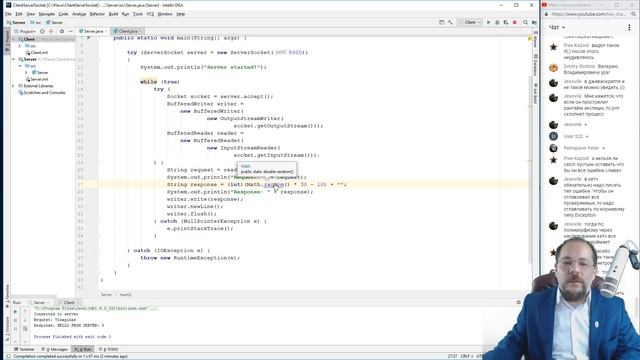Click the run gutter arrow beside main method

point(89,38)
